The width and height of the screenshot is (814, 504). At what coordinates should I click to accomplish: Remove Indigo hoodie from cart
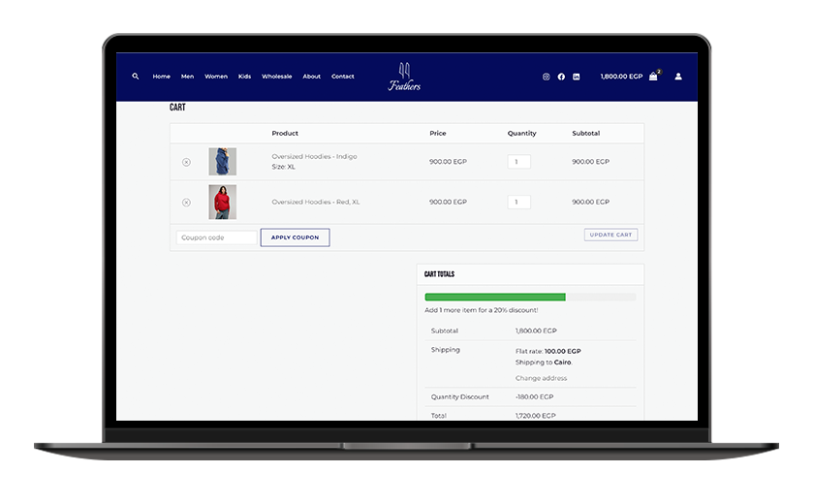click(x=186, y=162)
